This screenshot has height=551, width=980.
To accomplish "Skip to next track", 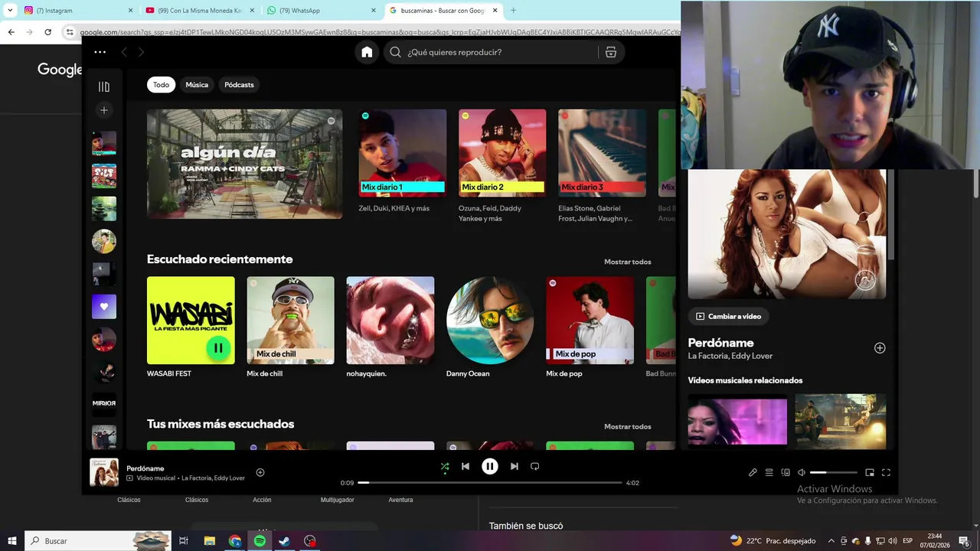I will point(514,466).
